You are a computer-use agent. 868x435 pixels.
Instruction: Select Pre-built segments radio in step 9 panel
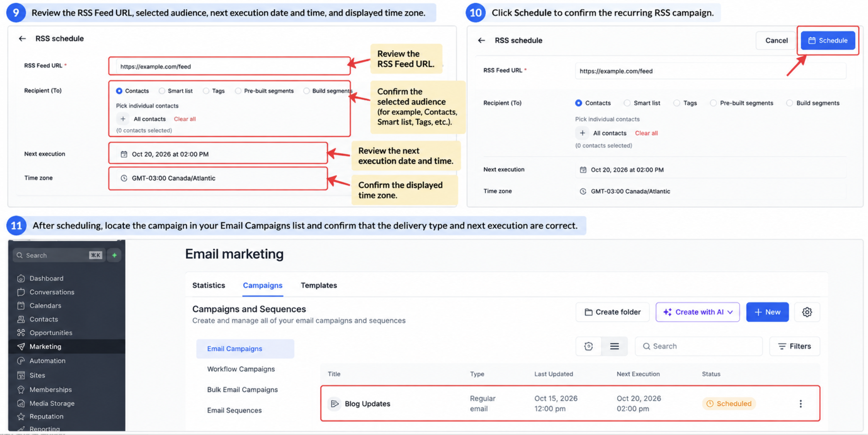[x=238, y=91]
